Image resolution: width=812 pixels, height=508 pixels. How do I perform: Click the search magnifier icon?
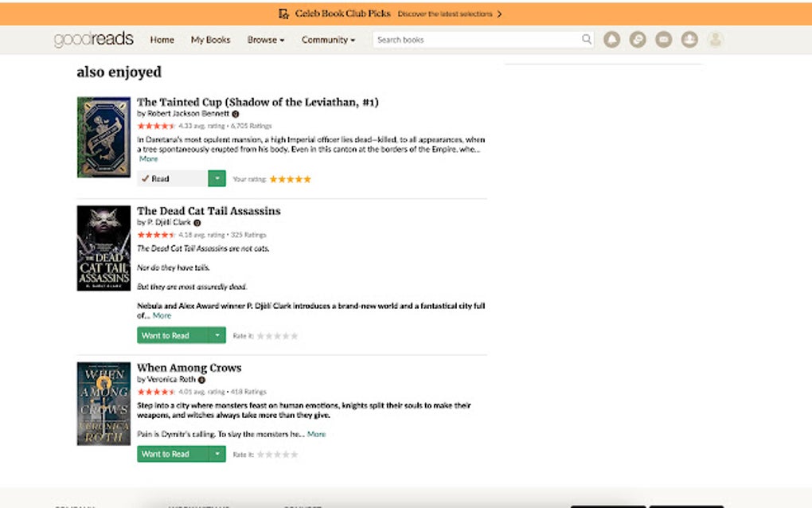pyautogui.click(x=587, y=39)
